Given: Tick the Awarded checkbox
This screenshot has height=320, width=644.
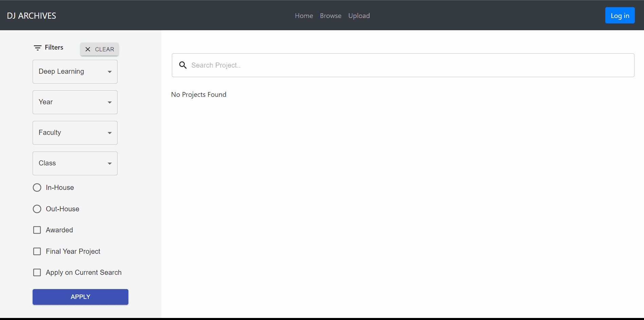Looking at the screenshot, I should tap(37, 230).
